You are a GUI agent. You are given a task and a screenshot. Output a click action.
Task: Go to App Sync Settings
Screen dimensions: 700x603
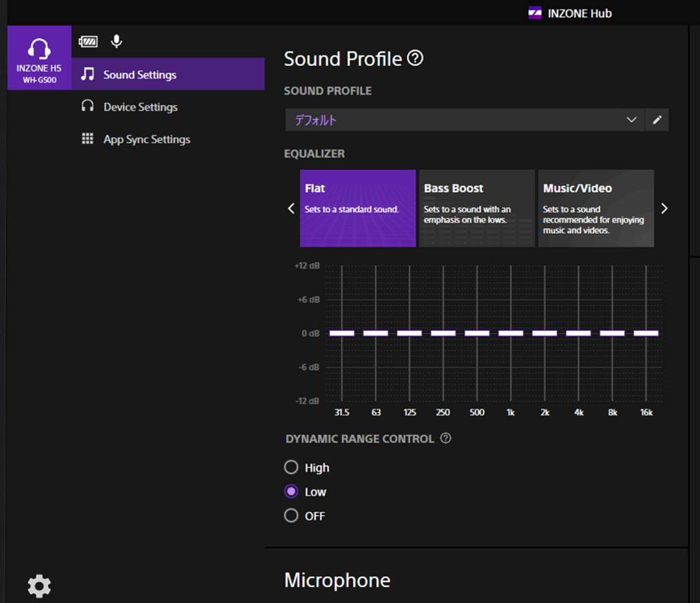click(x=147, y=139)
